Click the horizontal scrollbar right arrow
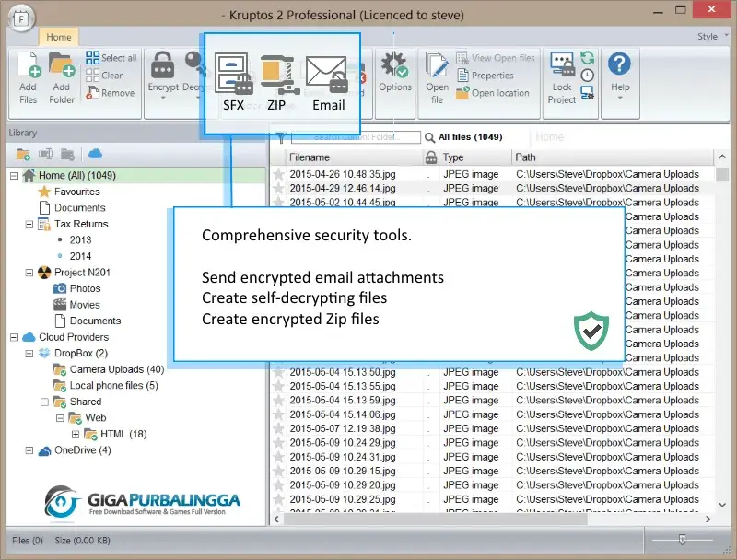Image resolution: width=737 pixels, height=560 pixels. click(708, 519)
